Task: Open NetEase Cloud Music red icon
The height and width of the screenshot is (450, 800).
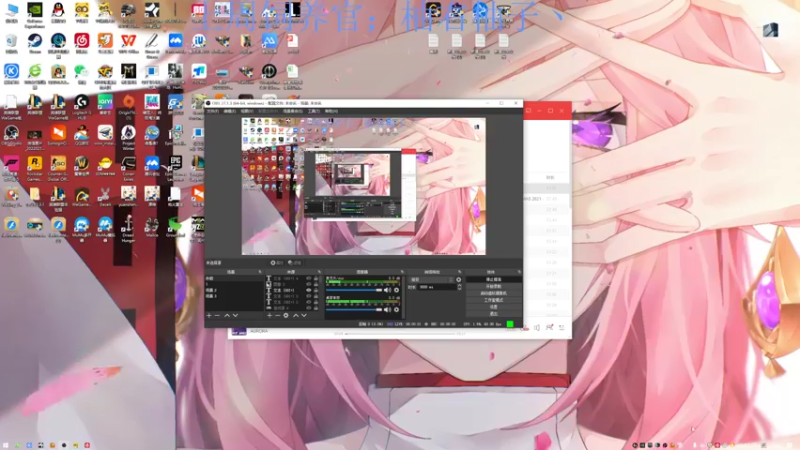Action: [x=82, y=41]
